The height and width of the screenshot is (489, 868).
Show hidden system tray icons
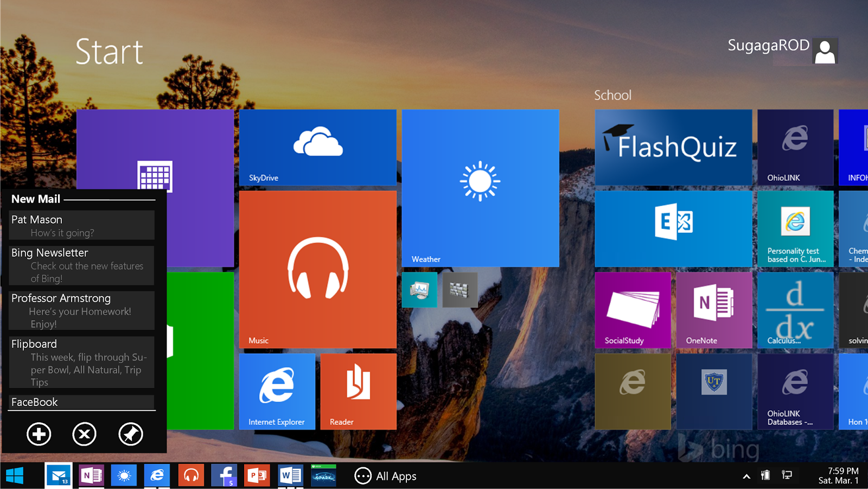point(746,475)
